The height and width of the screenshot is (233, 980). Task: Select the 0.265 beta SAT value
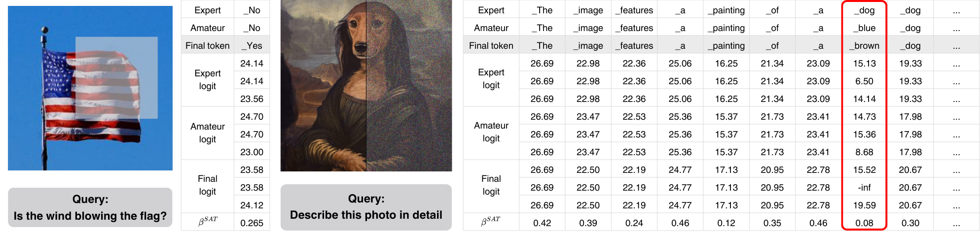coord(252,223)
